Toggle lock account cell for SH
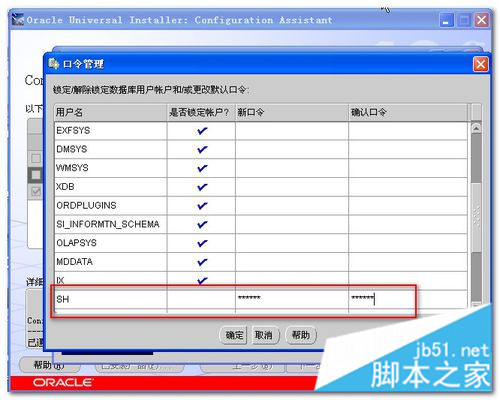 [x=201, y=299]
